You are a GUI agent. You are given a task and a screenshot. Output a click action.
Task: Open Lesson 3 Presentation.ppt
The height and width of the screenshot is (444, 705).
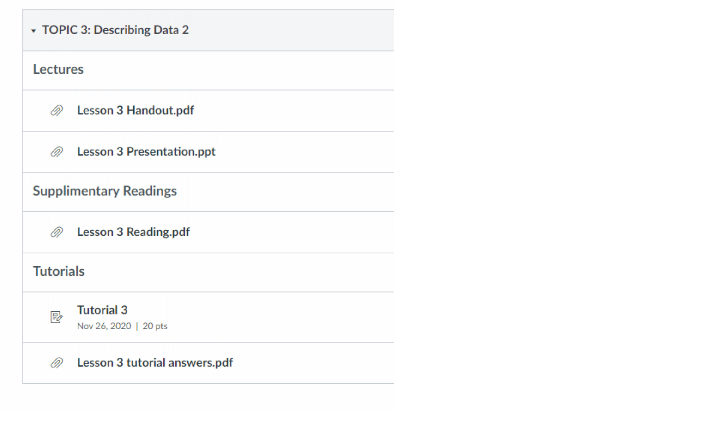[146, 152]
